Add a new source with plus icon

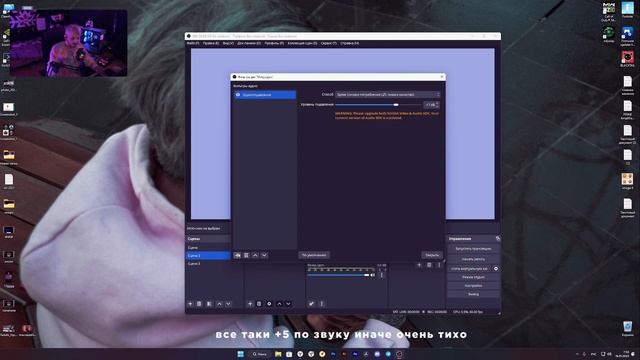250,304
